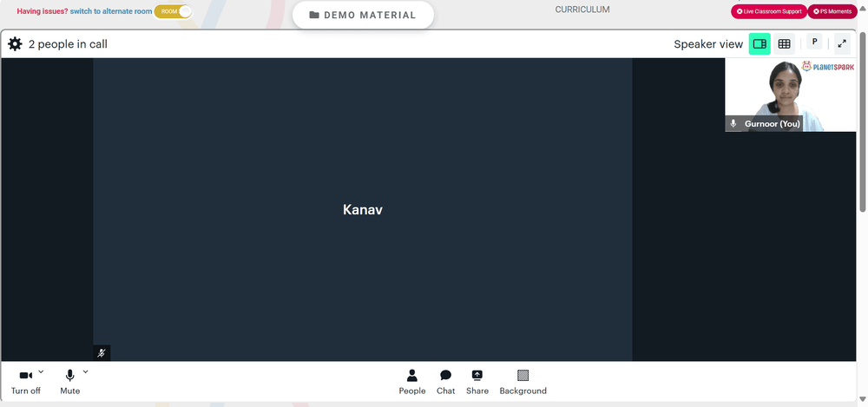Open DEMO MATERIAL folder button
Viewport: 868px width, 407px height.
(x=363, y=15)
